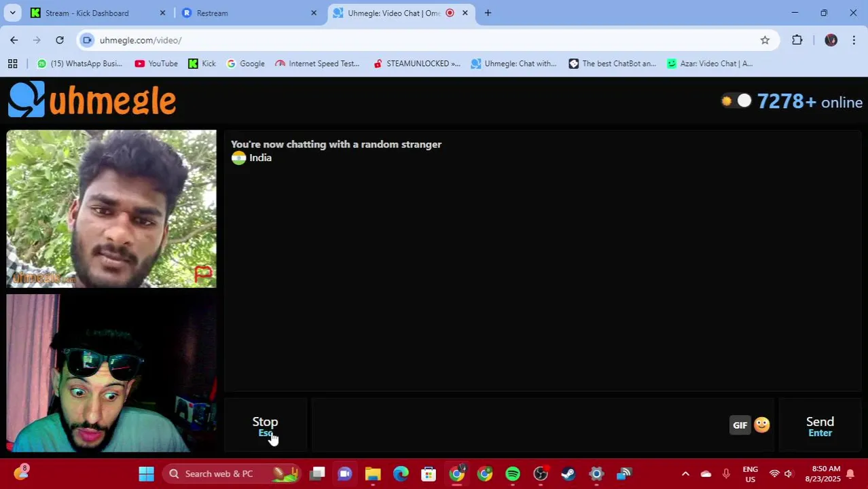Click the microphone tray icon
The image size is (868, 489).
(726, 473)
